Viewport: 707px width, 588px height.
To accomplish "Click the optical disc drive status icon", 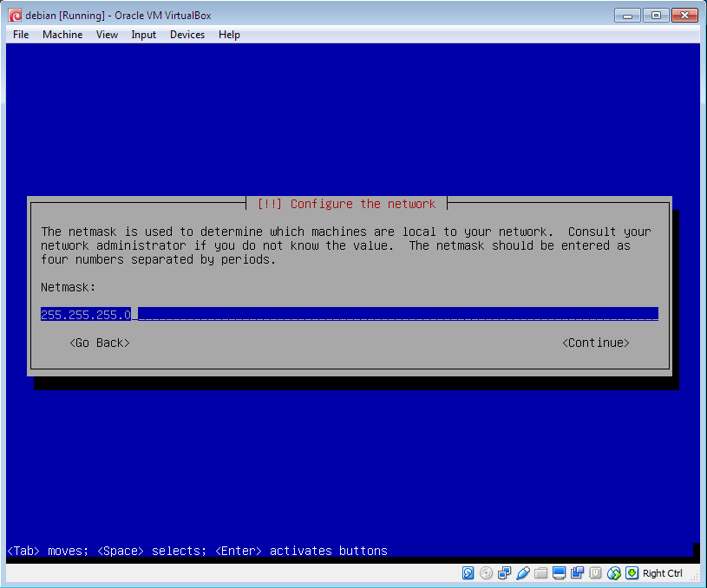I will (486, 573).
